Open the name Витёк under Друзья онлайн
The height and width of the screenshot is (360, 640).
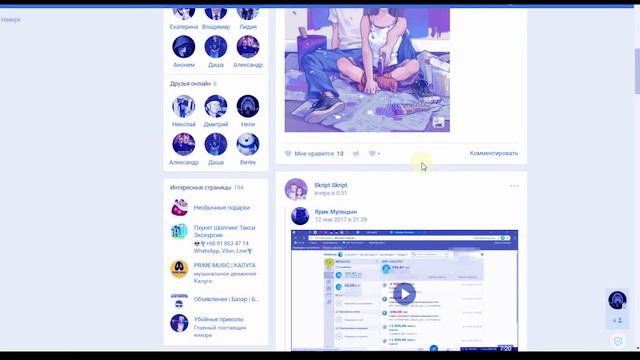[248, 162]
